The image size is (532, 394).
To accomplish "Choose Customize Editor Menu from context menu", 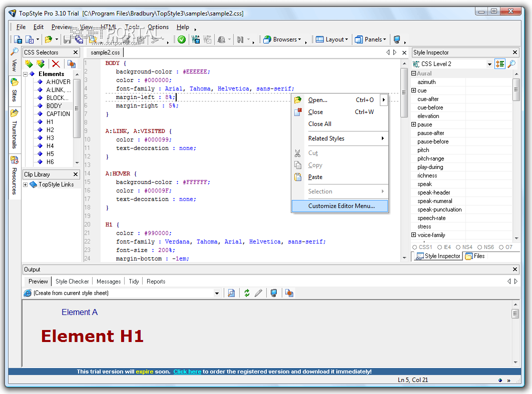I will (x=341, y=206).
